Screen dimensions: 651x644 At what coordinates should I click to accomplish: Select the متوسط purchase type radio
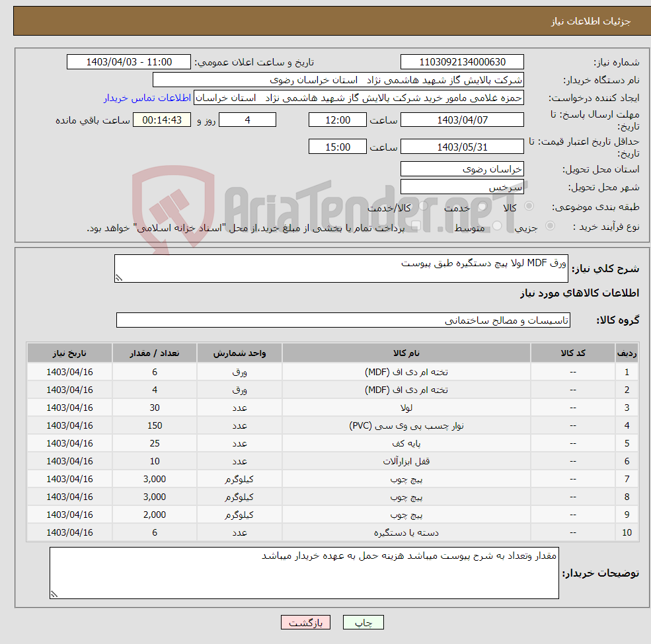[x=497, y=225]
